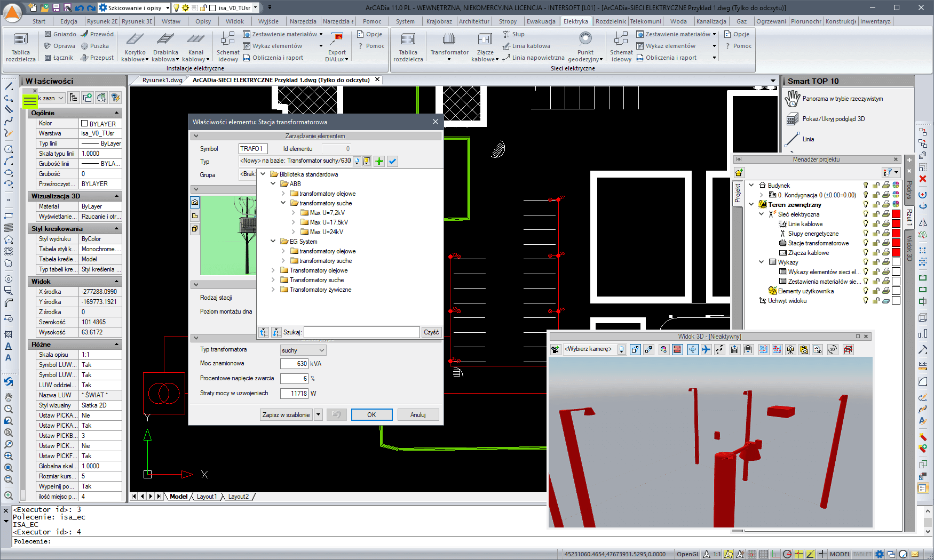Select the Łącznik switch tool
Viewport: 934px width, 560px height.
click(59, 58)
